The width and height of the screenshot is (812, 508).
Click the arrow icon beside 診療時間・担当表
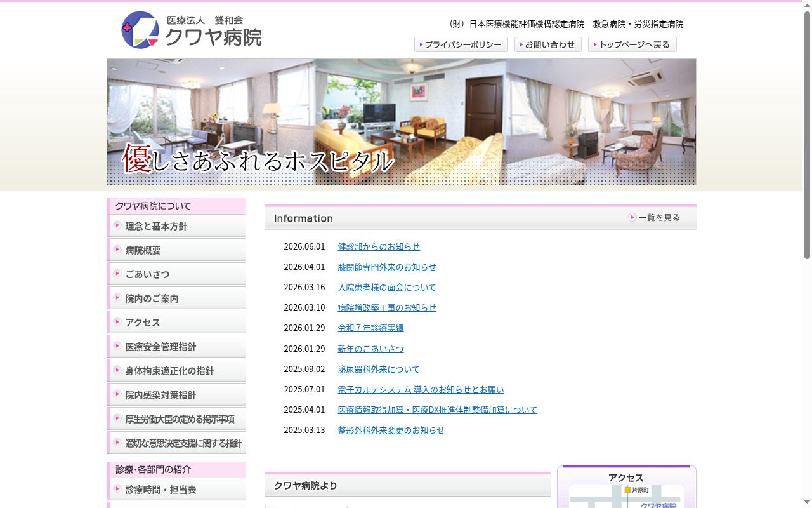click(x=117, y=488)
